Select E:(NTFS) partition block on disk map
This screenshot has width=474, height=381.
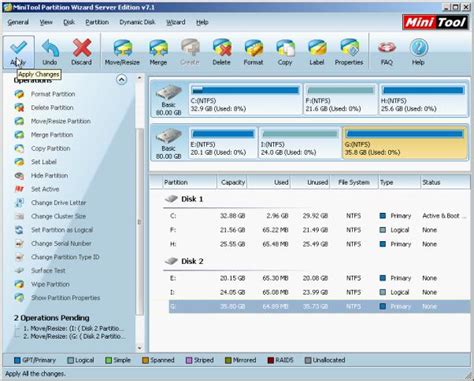click(x=223, y=143)
